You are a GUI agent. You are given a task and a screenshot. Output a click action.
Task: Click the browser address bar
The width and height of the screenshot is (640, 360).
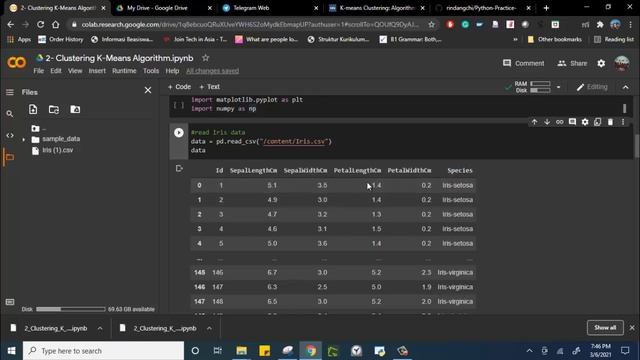coord(250,24)
